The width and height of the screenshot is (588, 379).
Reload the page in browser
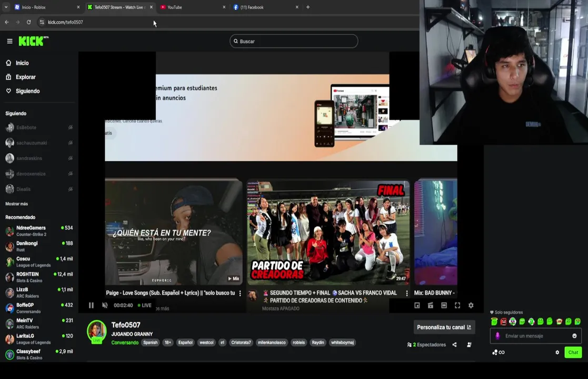[x=29, y=22]
